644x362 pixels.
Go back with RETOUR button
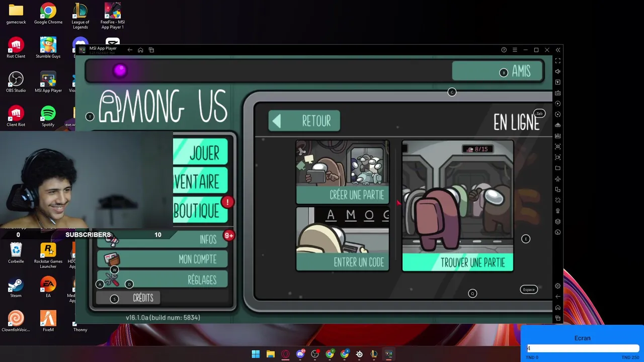pos(304,121)
